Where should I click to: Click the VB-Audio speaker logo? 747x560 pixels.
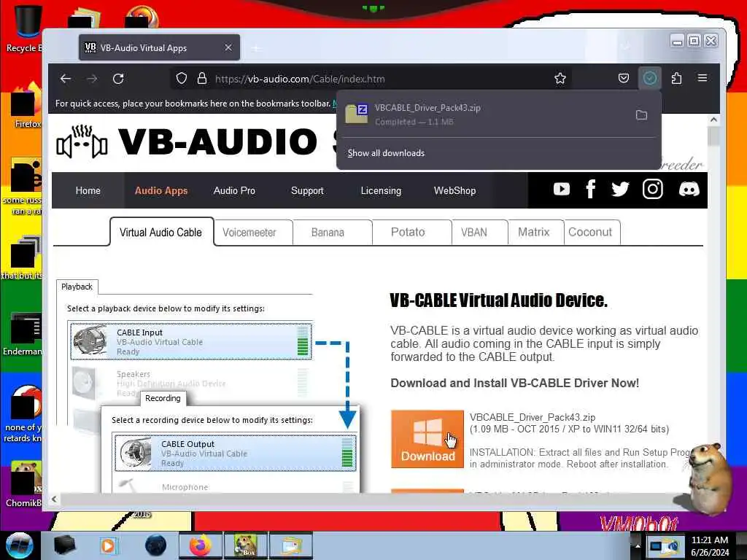tap(82, 141)
